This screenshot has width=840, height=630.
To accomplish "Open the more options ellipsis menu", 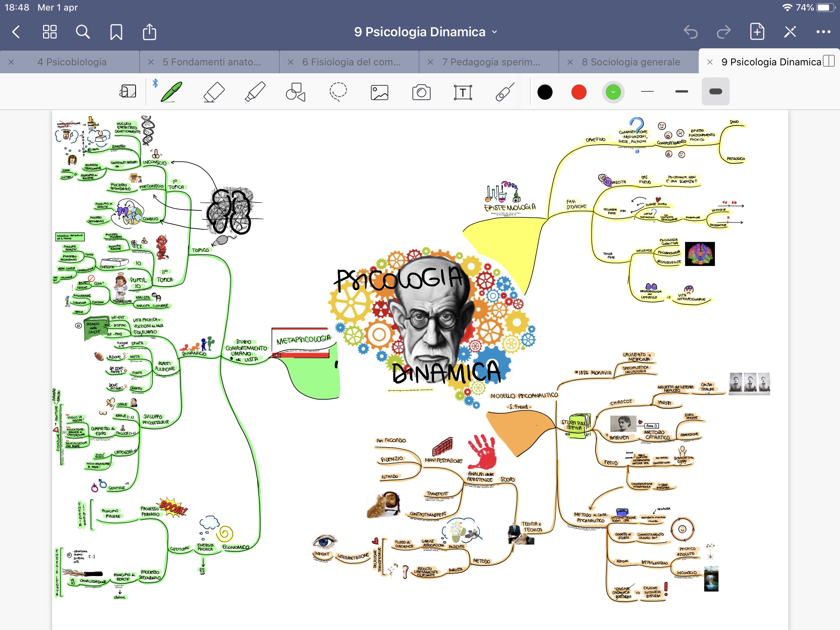I will tap(823, 32).
